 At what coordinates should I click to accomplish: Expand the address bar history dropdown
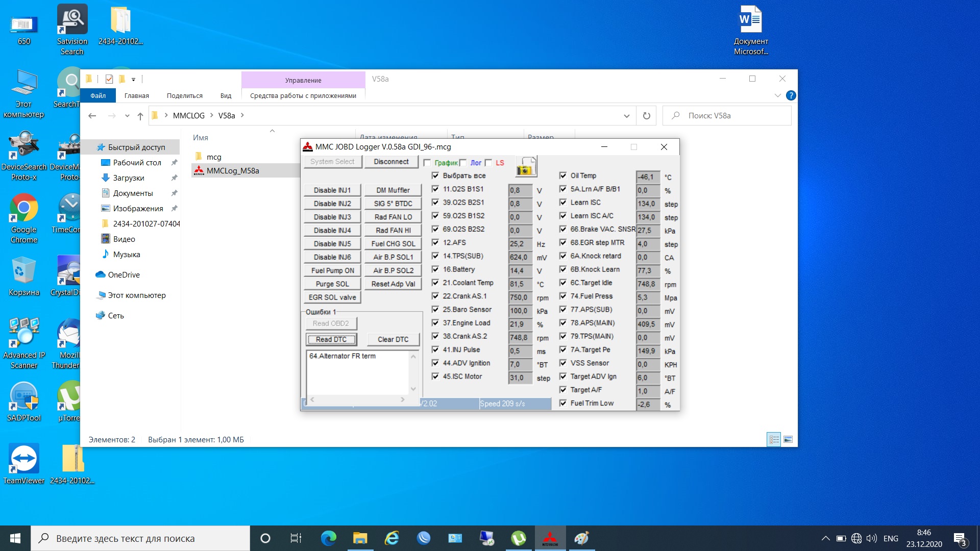[x=627, y=116]
